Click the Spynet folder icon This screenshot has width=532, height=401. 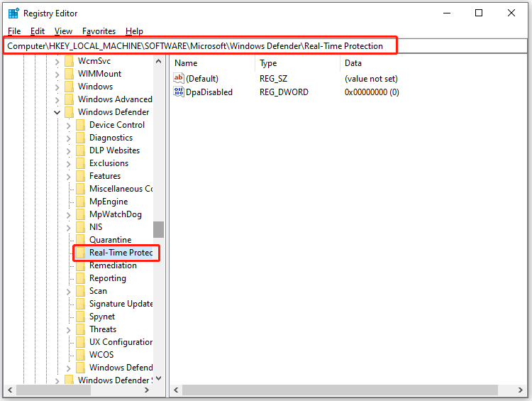coord(80,317)
